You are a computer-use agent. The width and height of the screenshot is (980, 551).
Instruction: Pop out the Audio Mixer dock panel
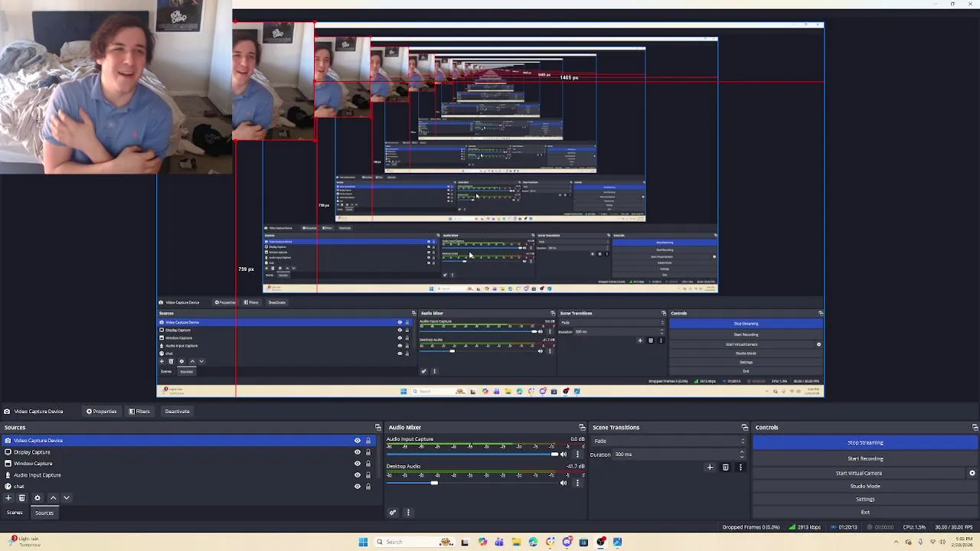(x=582, y=428)
